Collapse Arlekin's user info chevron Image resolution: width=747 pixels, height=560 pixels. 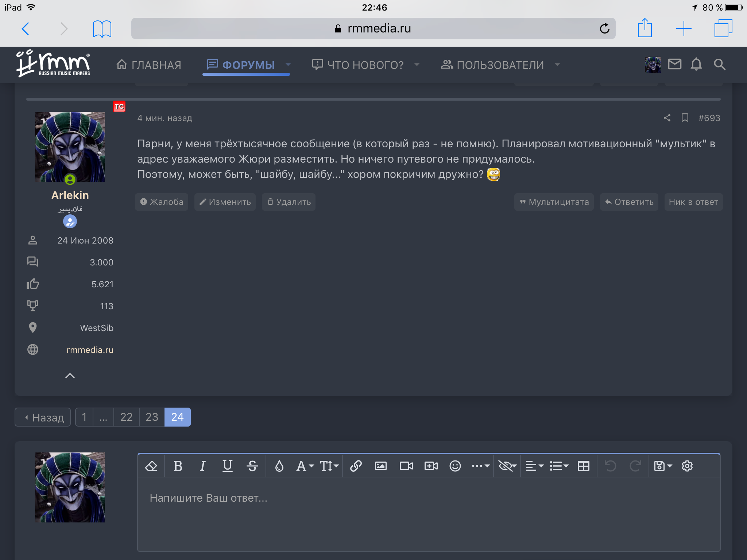click(70, 376)
